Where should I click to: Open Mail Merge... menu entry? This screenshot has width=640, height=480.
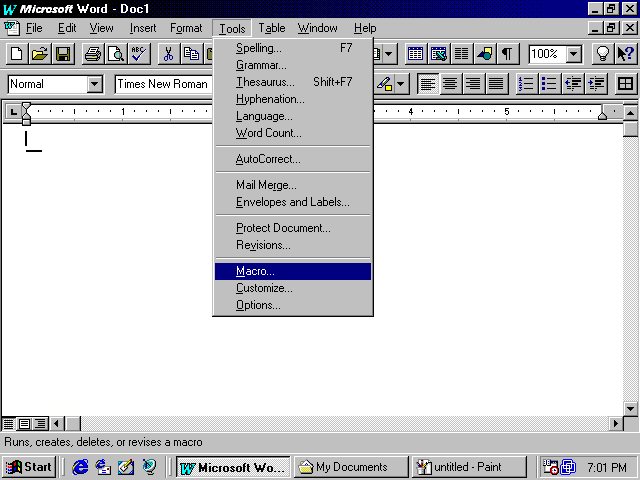coord(293,185)
